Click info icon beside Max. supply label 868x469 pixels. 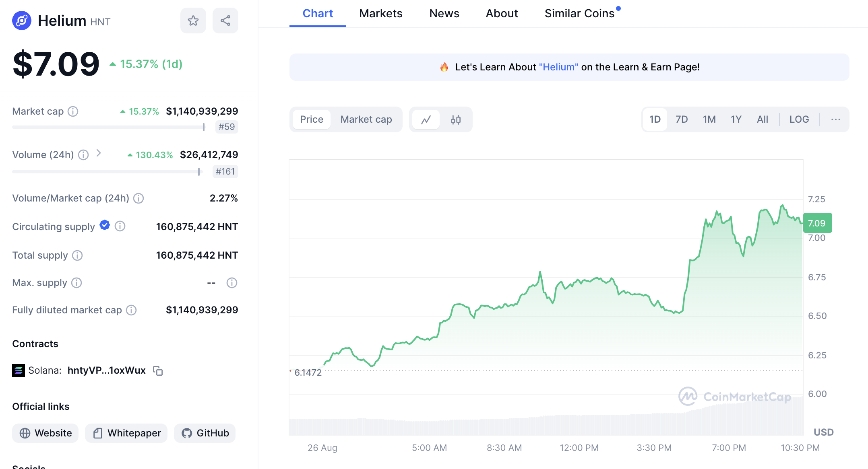pos(76,283)
